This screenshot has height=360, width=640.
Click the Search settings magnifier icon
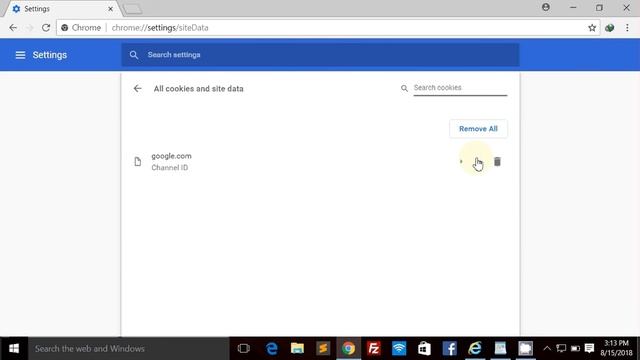(134, 55)
